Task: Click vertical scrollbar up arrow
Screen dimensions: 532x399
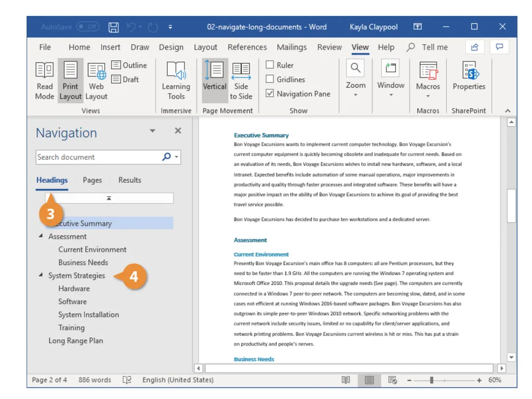Action: pyautogui.click(x=511, y=122)
